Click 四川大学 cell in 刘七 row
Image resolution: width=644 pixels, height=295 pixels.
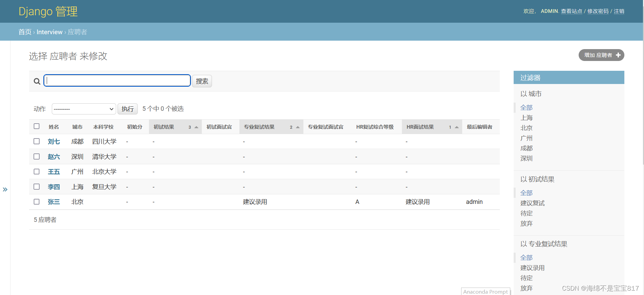point(104,142)
